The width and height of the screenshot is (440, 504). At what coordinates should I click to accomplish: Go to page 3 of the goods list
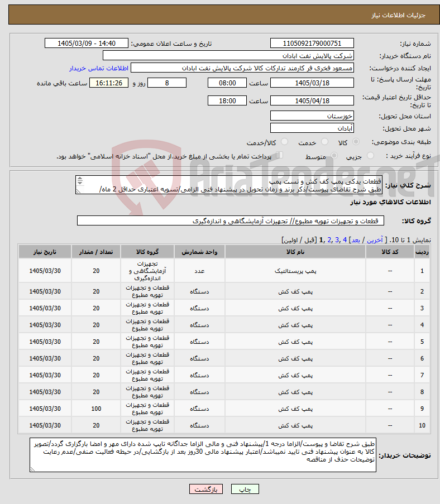337,240
